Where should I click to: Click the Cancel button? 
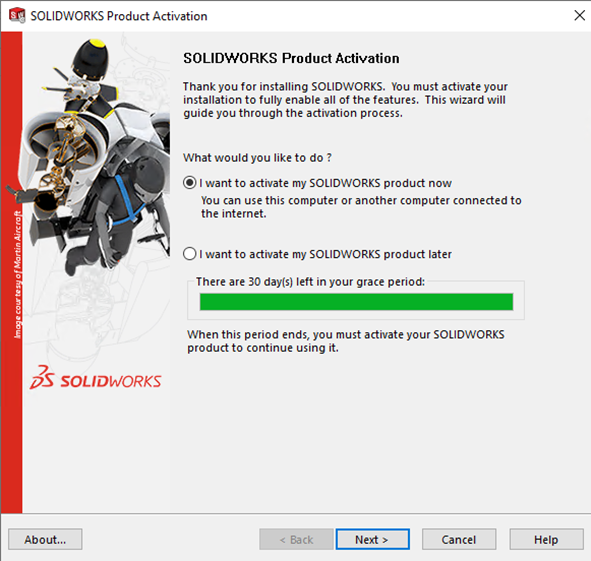(x=459, y=539)
